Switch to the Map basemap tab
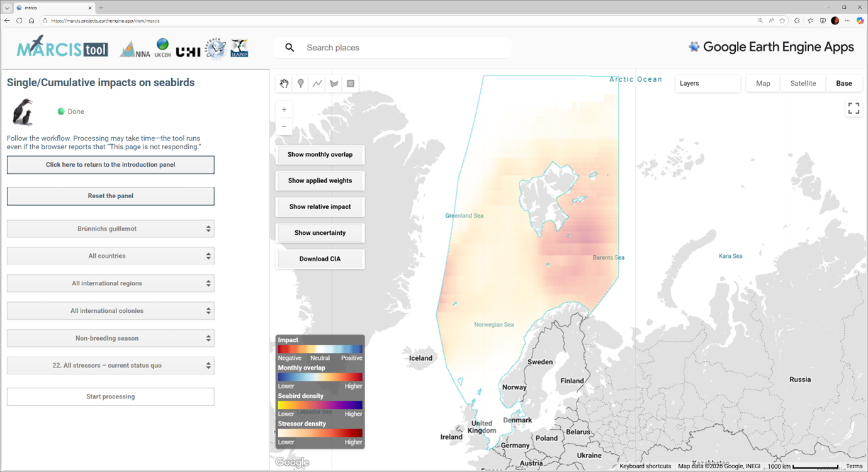Screen dimensions: 868x472 (763, 84)
